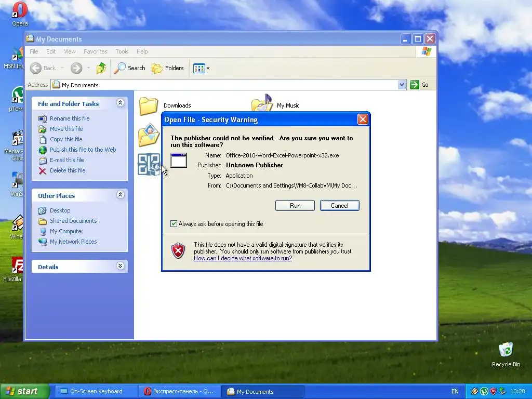532x399 pixels.
Task: Switch to Opera taskbar button
Action: [179, 392]
